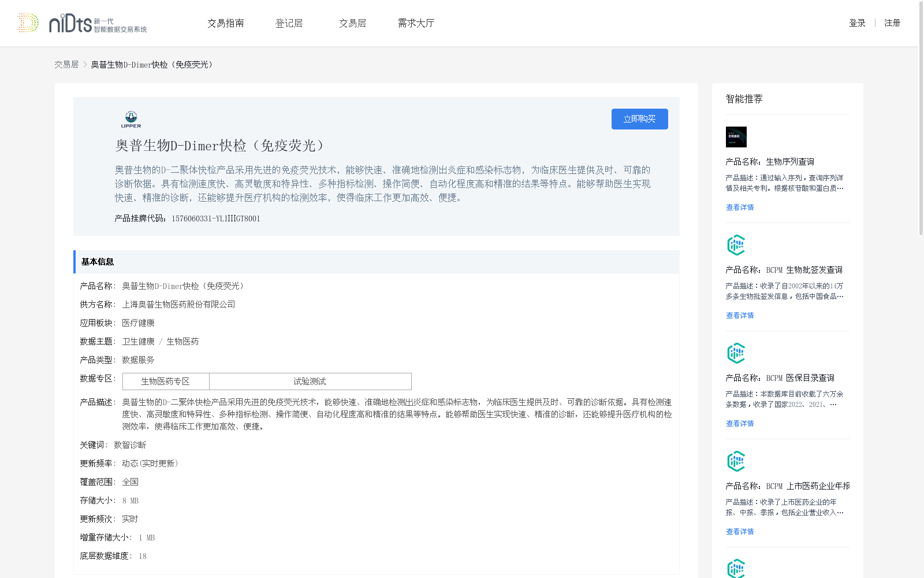
Task: Click the breadcrumb chevron separator
Action: 85,65
